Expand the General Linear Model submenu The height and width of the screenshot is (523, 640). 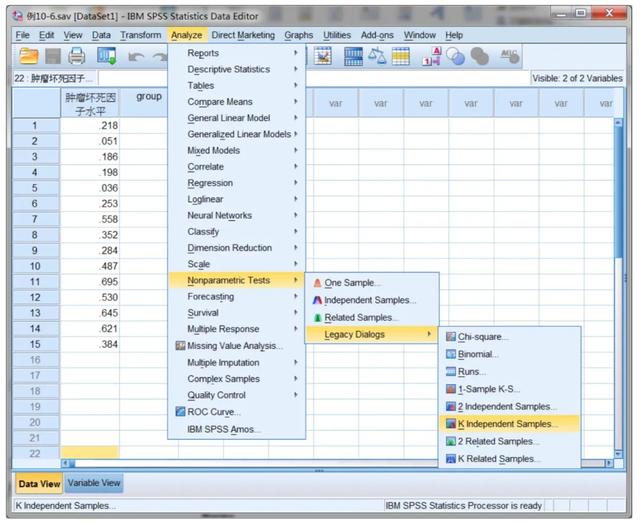click(x=237, y=118)
